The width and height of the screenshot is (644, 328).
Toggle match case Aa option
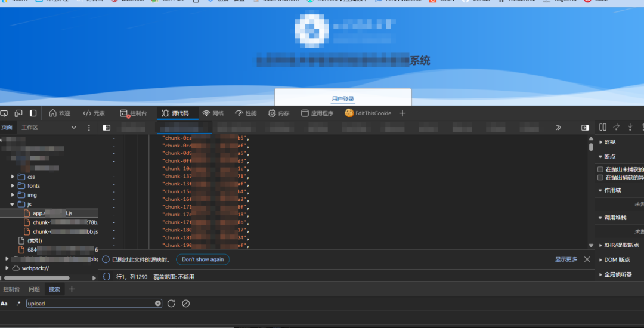point(4,304)
